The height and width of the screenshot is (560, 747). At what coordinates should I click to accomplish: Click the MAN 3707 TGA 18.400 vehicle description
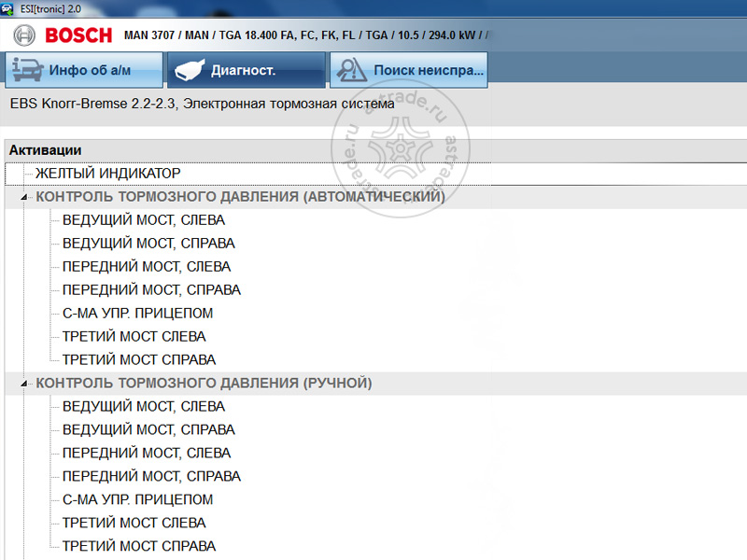pyautogui.click(x=306, y=35)
